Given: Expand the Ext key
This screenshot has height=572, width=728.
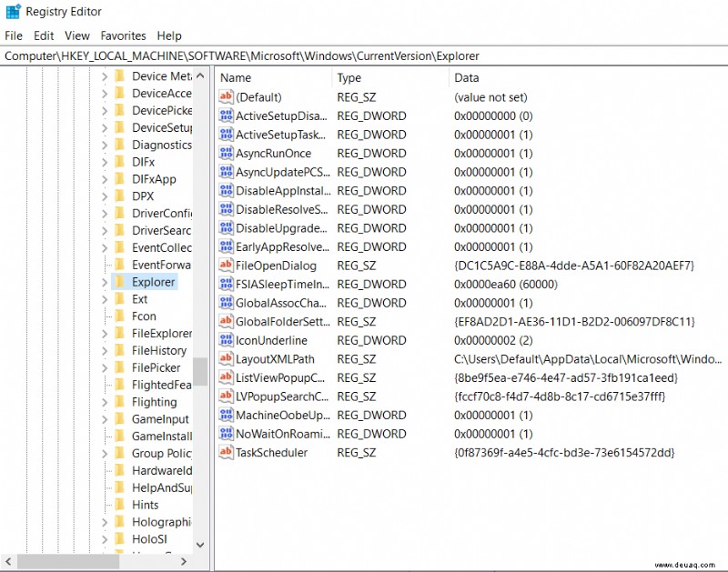Looking at the screenshot, I should coord(105,299).
